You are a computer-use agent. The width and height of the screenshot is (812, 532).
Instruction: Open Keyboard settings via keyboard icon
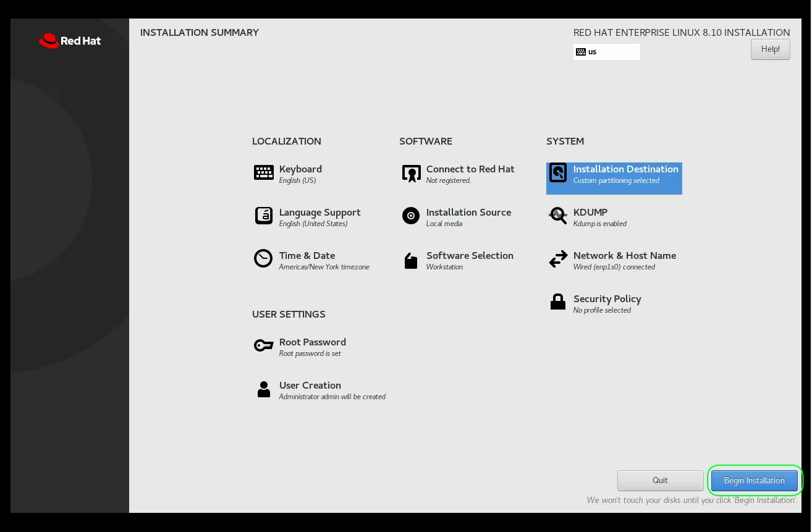pos(264,172)
